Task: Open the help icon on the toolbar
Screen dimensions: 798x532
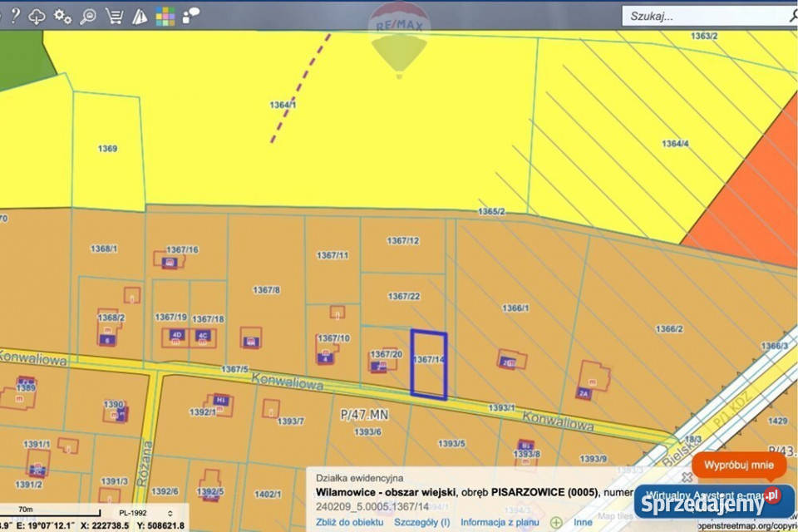Action: point(15,15)
